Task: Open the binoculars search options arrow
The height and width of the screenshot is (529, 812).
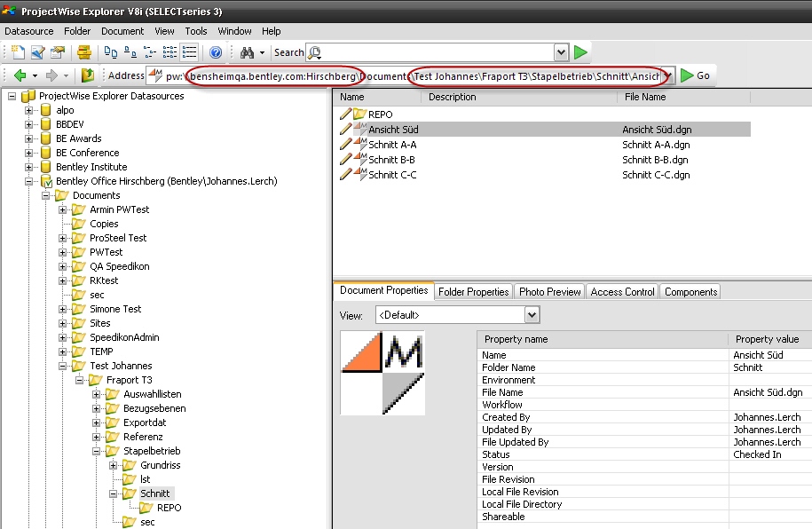Action: 262,53
